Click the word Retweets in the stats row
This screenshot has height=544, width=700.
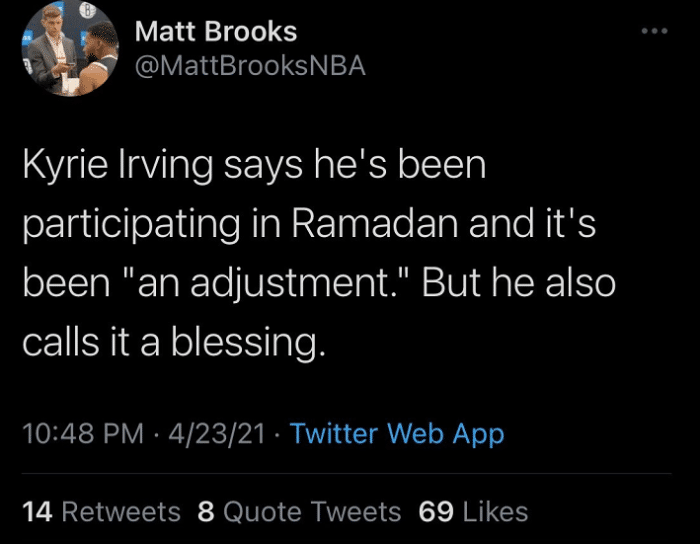click(121, 512)
